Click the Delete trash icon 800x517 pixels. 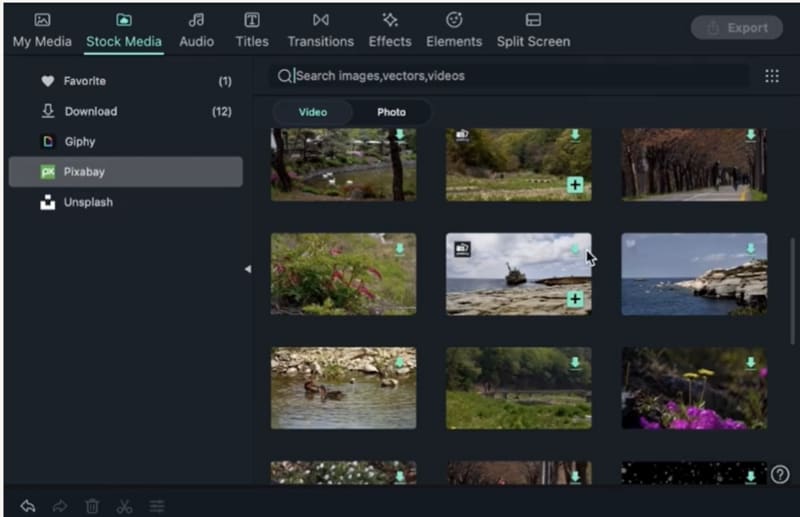tap(92, 506)
